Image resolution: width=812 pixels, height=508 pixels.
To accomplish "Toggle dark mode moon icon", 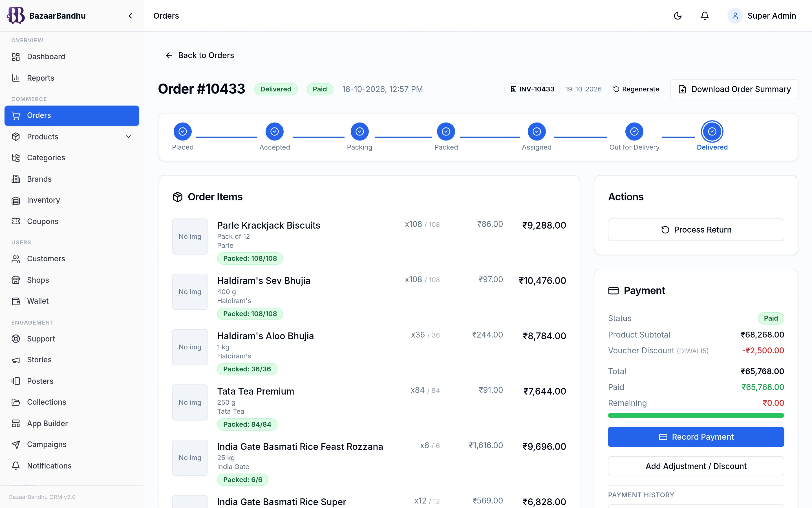I will click(678, 16).
